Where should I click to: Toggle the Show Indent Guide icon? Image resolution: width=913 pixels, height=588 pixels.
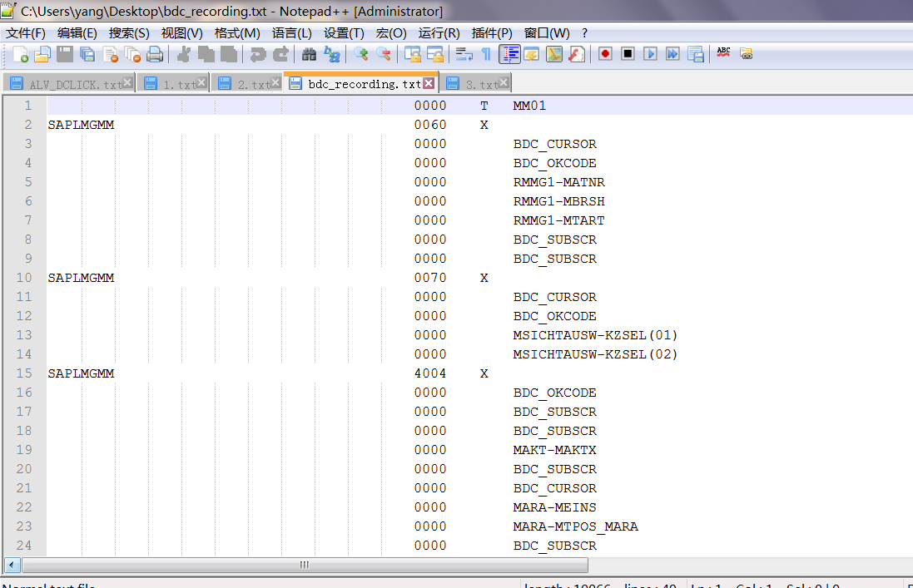click(x=509, y=54)
